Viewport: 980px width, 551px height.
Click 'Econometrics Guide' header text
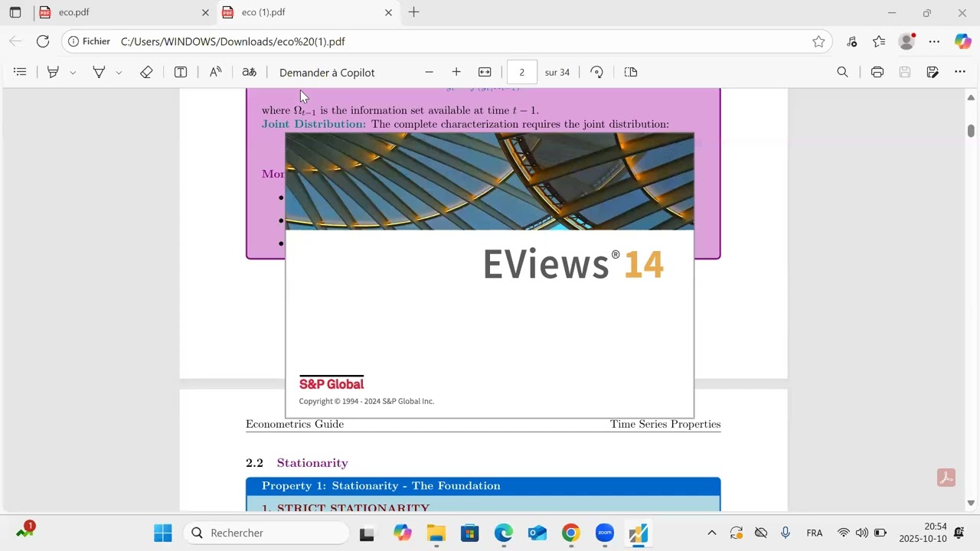[x=295, y=424]
